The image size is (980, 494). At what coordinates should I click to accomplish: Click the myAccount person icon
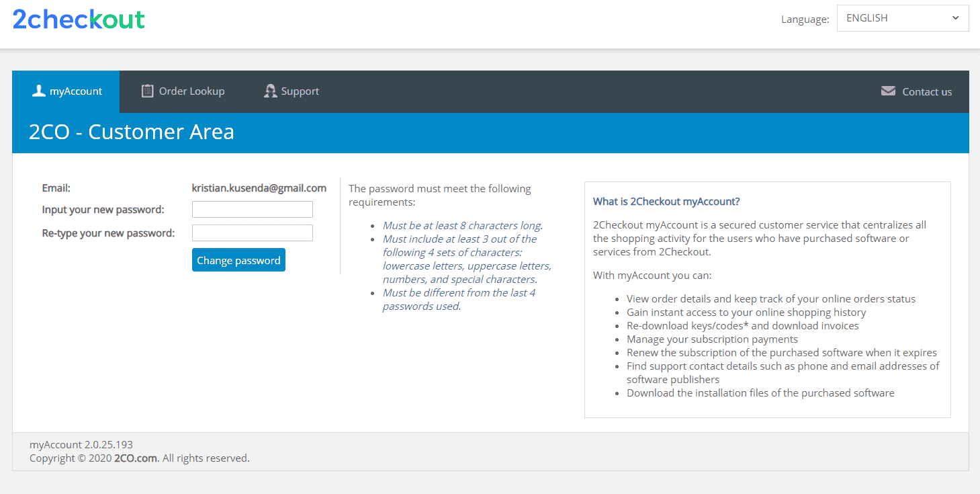coord(39,90)
